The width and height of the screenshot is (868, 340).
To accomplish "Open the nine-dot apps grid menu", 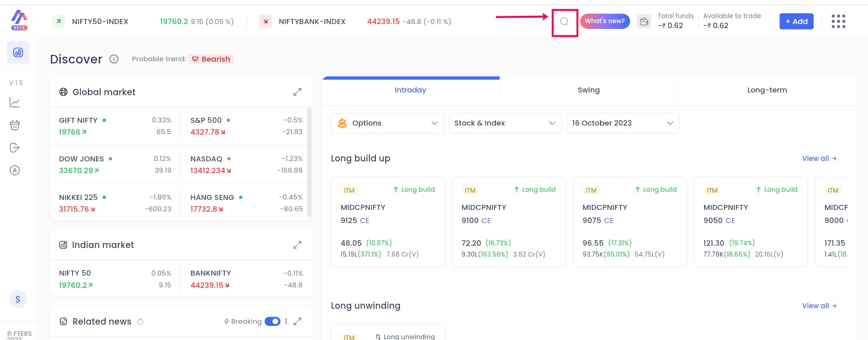I will (838, 21).
